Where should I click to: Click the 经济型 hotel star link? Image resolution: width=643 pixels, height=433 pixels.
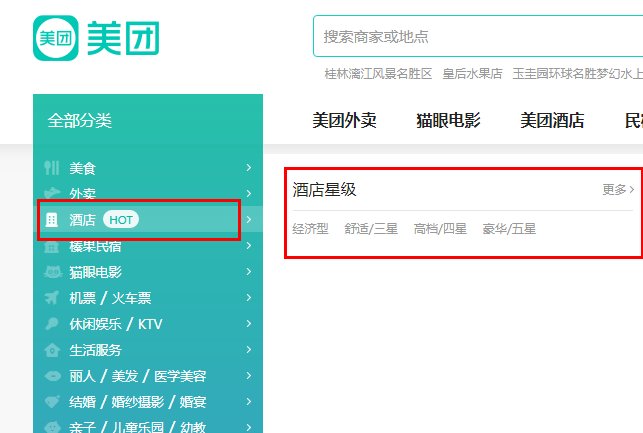[310, 228]
